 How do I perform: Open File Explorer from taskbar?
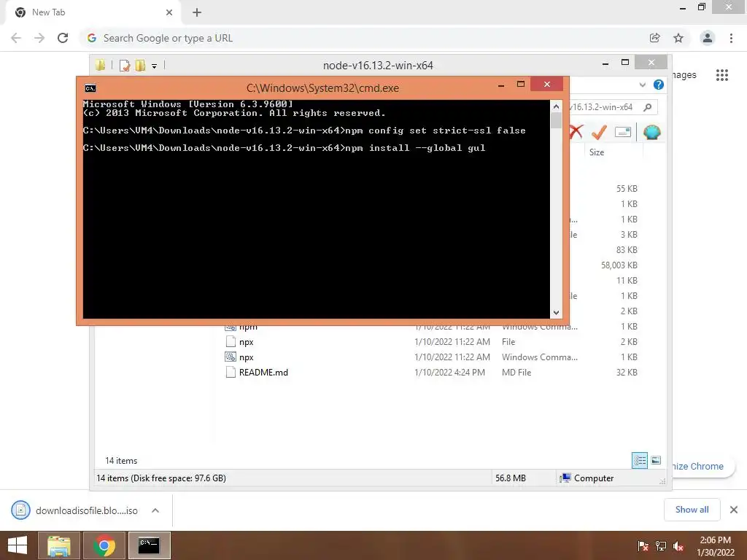59,545
